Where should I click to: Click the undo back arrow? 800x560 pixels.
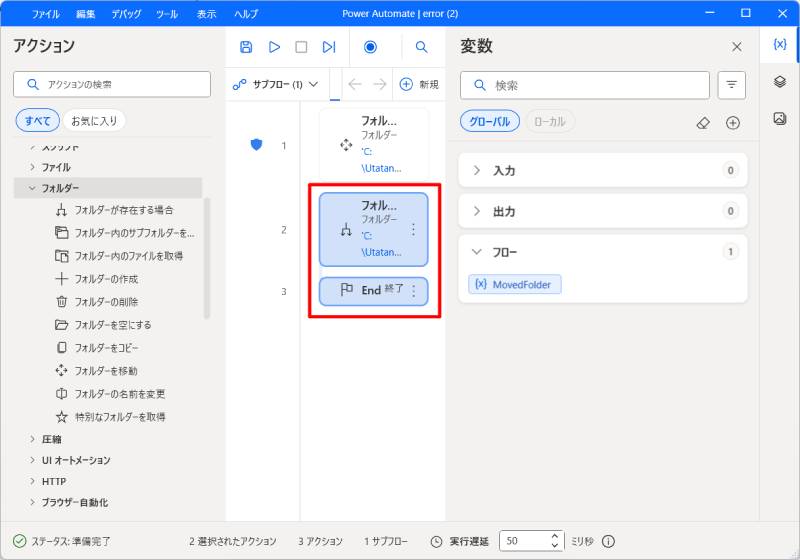355,84
